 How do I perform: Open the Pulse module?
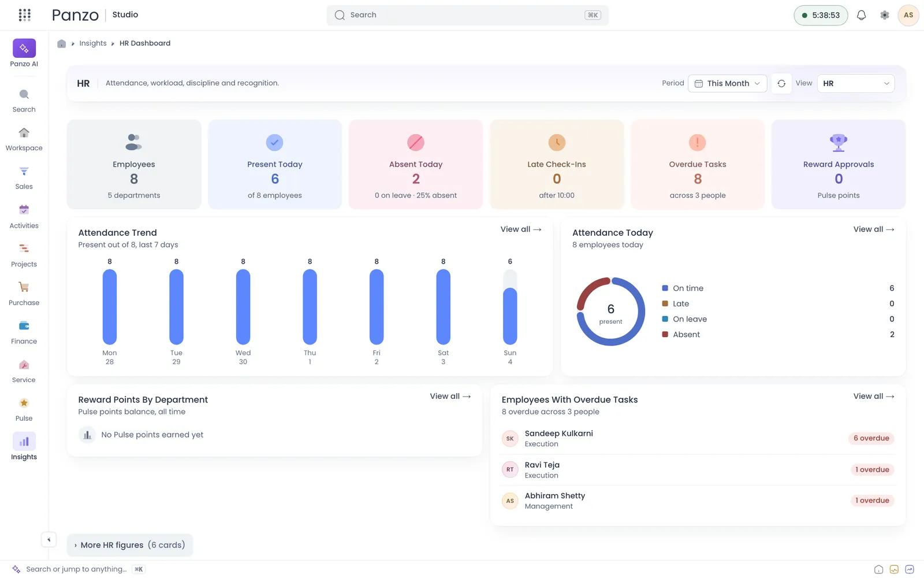coord(24,410)
